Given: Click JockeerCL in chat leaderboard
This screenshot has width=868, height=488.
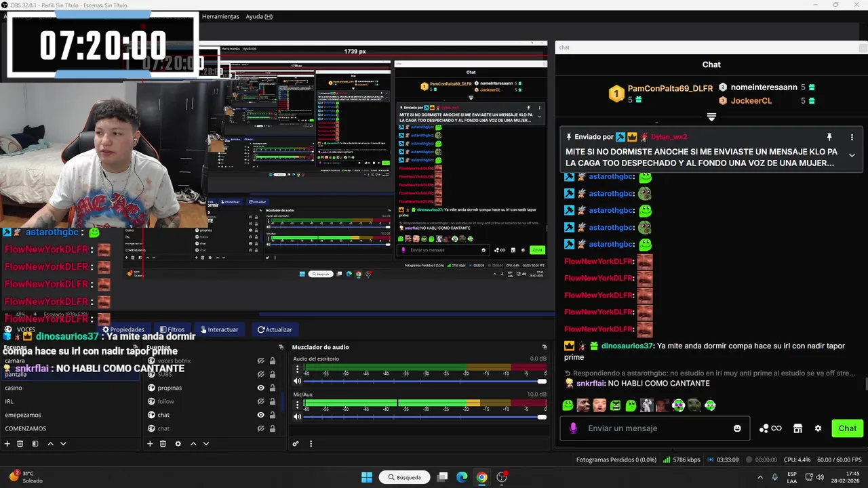Looking at the screenshot, I should (751, 101).
